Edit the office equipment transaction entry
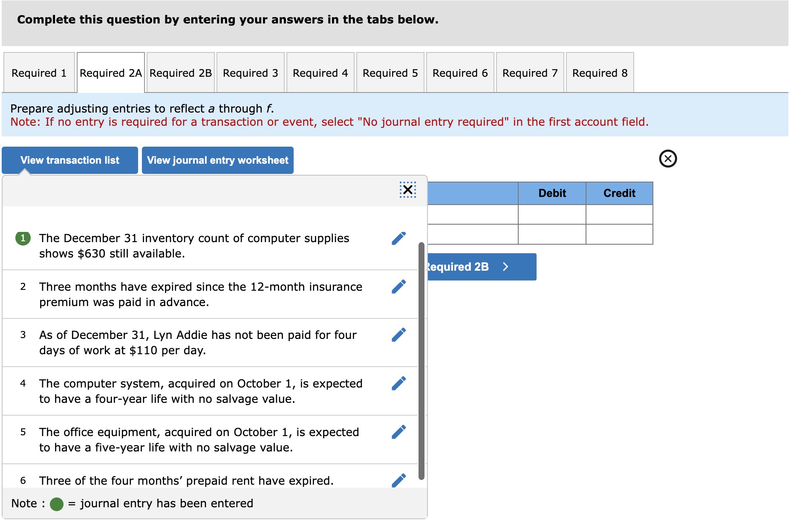Image resolution: width=791 pixels, height=532 pixels. (x=399, y=431)
